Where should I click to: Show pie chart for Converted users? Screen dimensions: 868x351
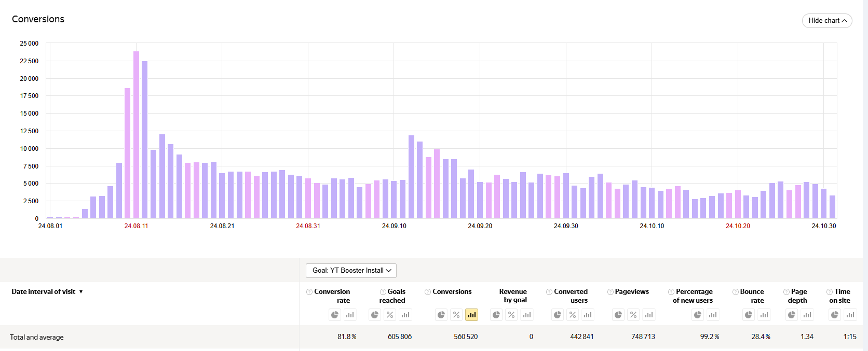(557, 315)
